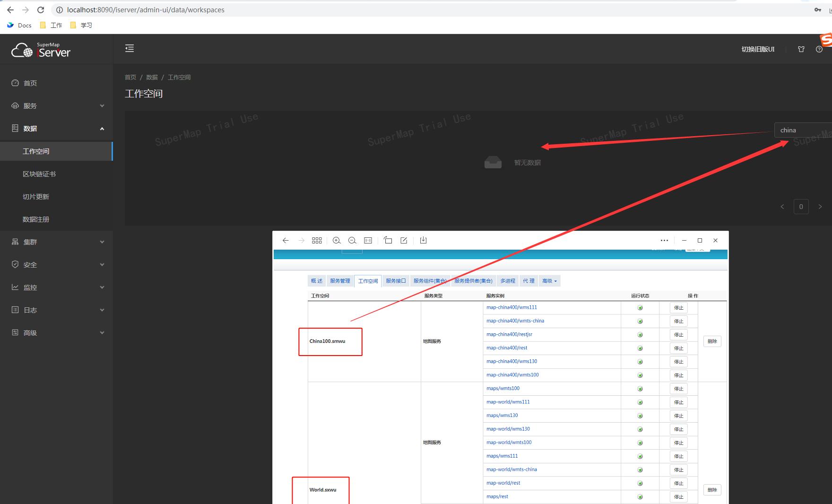Screen dimensions: 832x504
Task: Stop the map-china400/wms111 service
Action: pyautogui.click(x=678, y=308)
